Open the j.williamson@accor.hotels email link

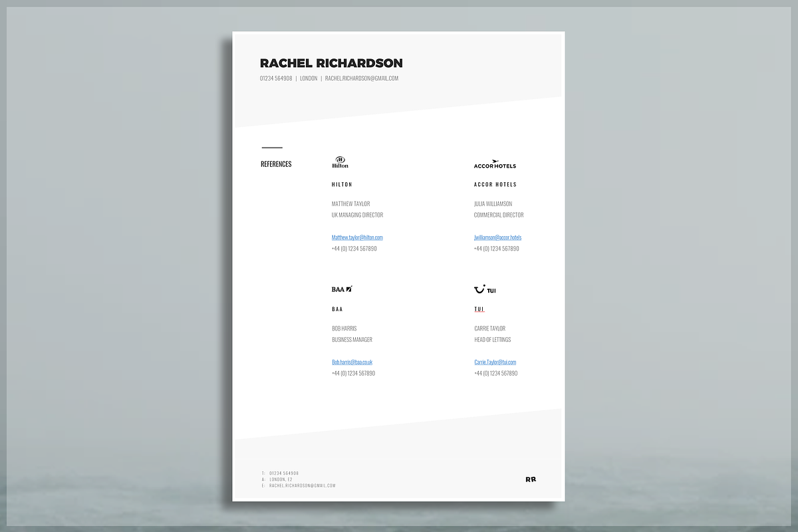pos(497,237)
